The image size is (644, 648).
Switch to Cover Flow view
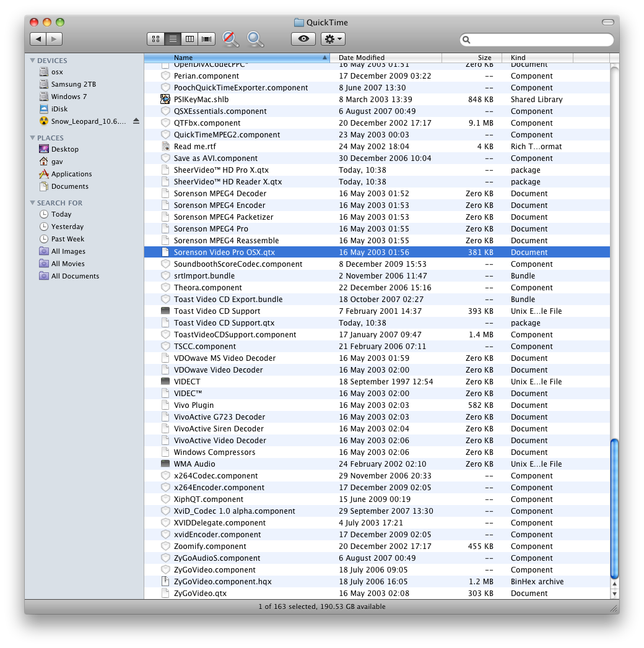pyautogui.click(x=207, y=39)
